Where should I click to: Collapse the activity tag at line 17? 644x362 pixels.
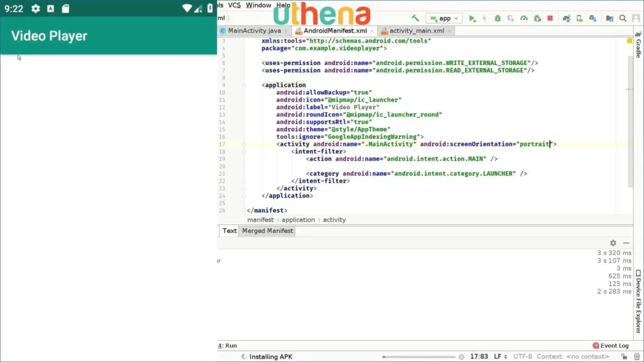coord(244,144)
